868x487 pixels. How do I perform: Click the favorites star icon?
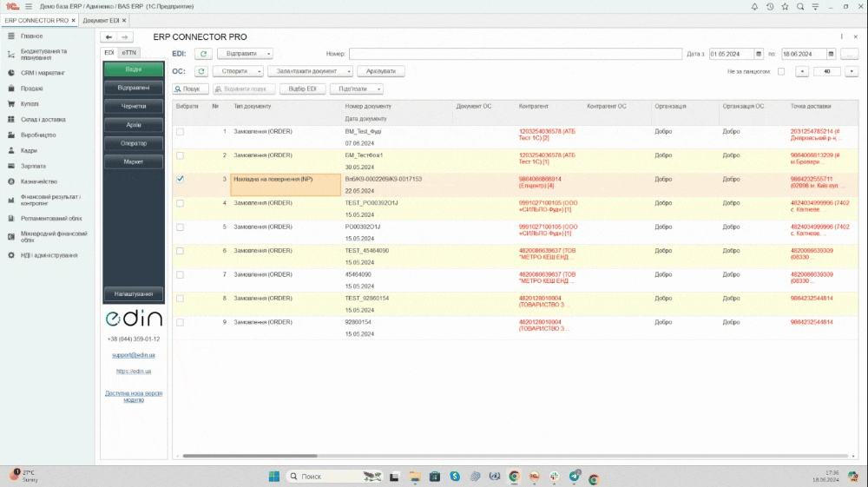785,6
